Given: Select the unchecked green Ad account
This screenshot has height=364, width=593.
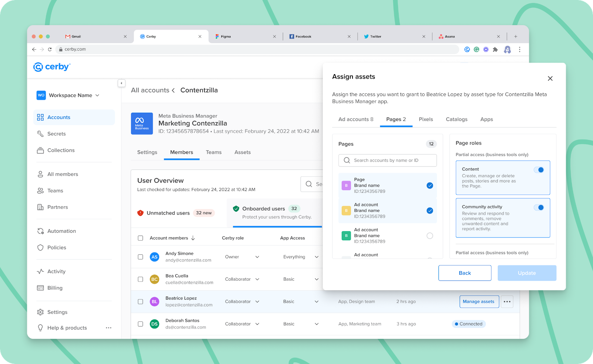Looking at the screenshot, I should click(430, 236).
